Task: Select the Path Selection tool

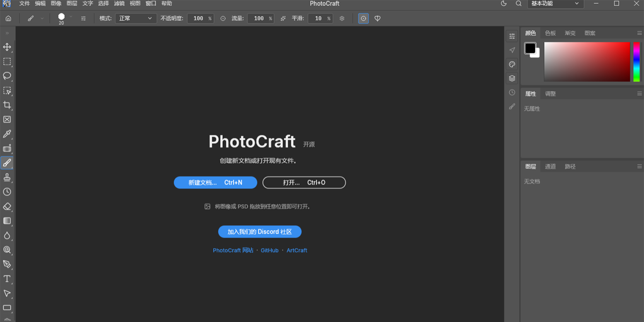Action: (x=7, y=293)
